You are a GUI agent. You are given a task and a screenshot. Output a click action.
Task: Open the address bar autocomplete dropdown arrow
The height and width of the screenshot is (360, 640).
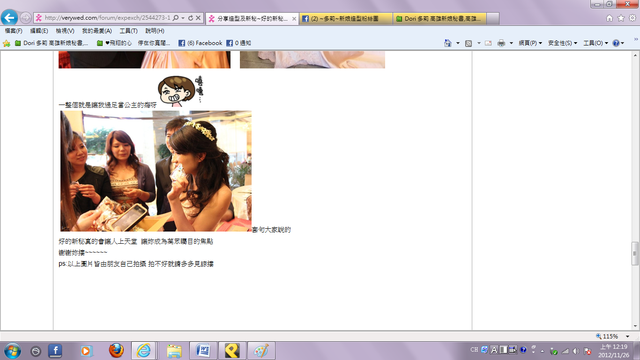pyautogui.click(x=183, y=18)
